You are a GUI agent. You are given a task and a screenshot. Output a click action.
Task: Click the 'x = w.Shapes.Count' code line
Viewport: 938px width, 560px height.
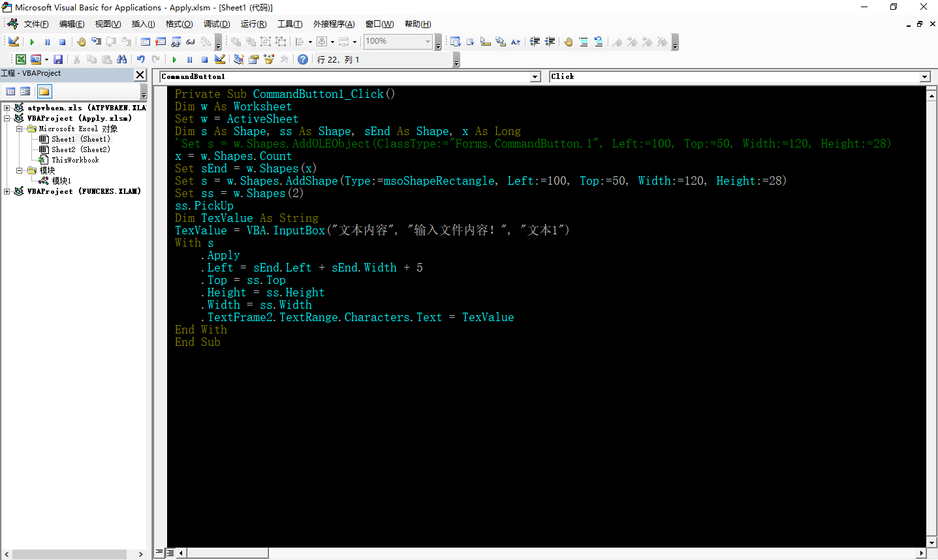[233, 156]
